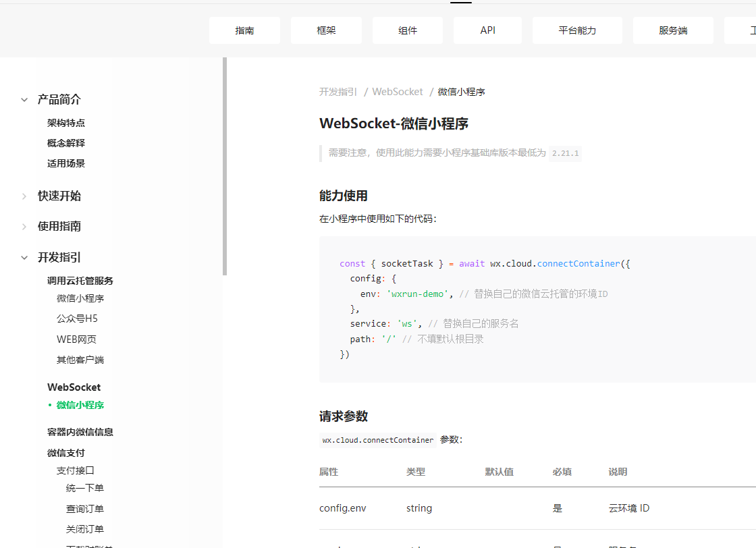This screenshot has height=548, width=756.
Task: Open the 开发指引 sidebar heading
Action: (x=59, y=257)
